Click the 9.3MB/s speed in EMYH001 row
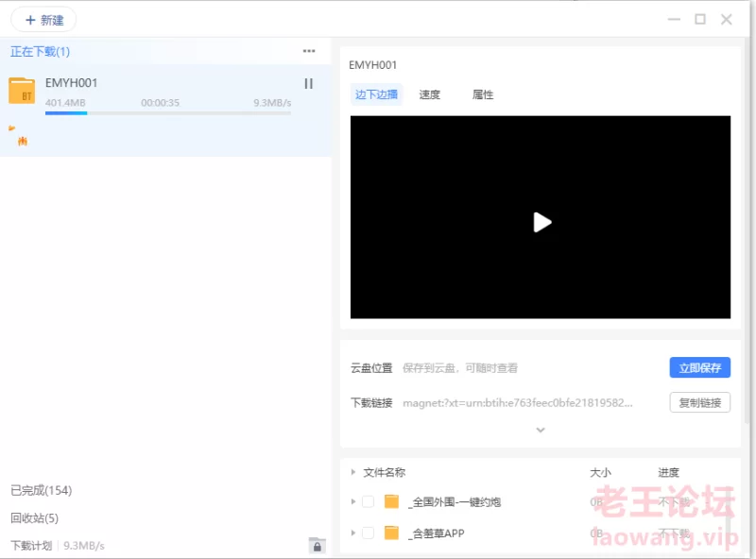 click(x=272, y=103)
